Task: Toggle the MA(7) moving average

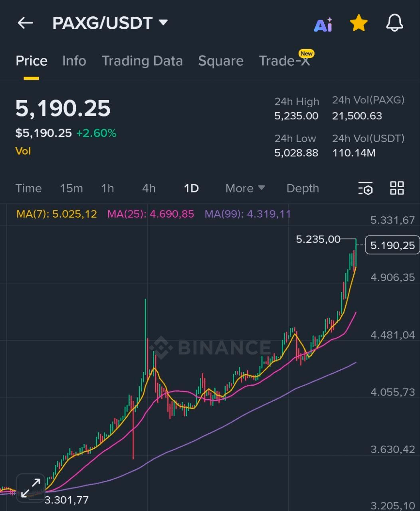Action: click(56, 214)
